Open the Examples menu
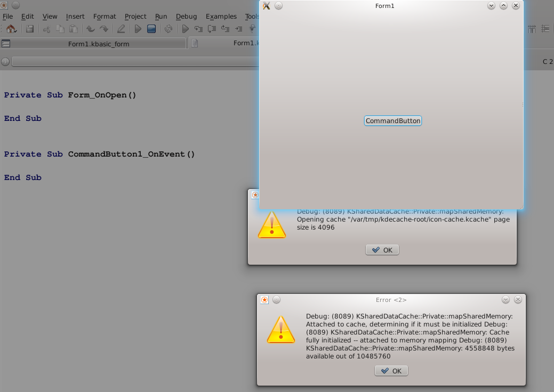The height and width of the screenshot is (392, 554). [x=221, y=17]
